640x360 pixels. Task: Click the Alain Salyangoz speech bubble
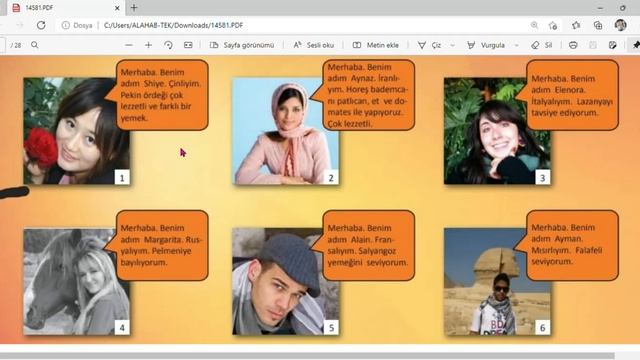click(368, 245)
